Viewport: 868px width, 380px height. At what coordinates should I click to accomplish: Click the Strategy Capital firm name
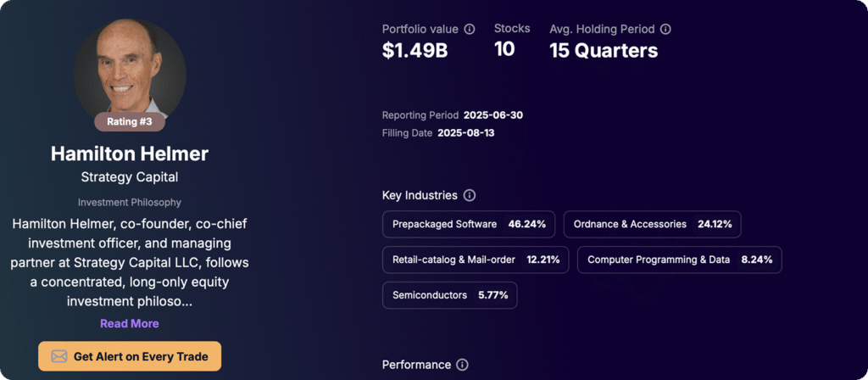(x=130, y=177)
